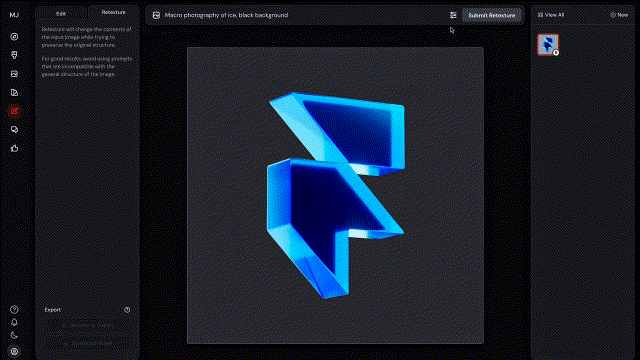The height and width of the screenshot is (360, 640).
Task: Toggle dark mode with the moon icon
Action: (14, 336)
